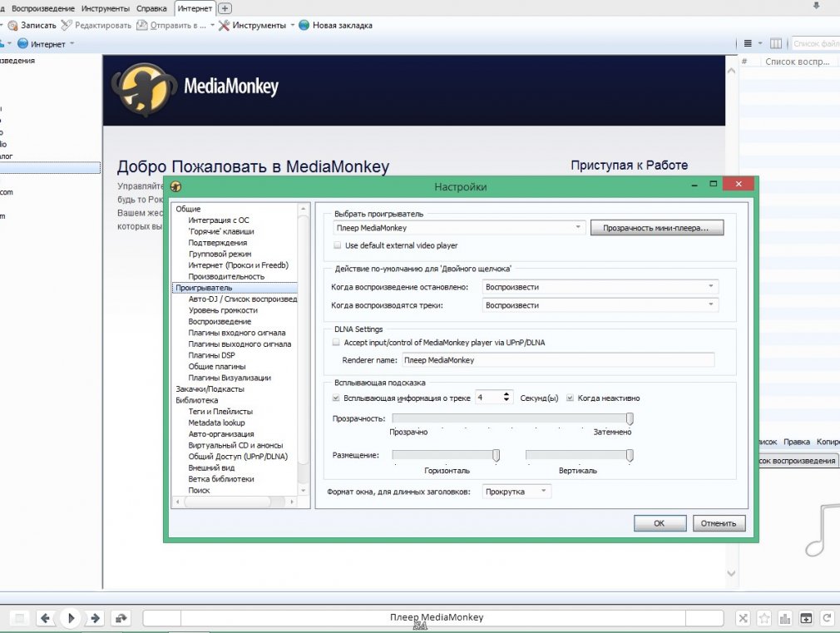840x633 pixels.
Task: Click the crossed-arrows icon in player bar
Action: [743, 619]
